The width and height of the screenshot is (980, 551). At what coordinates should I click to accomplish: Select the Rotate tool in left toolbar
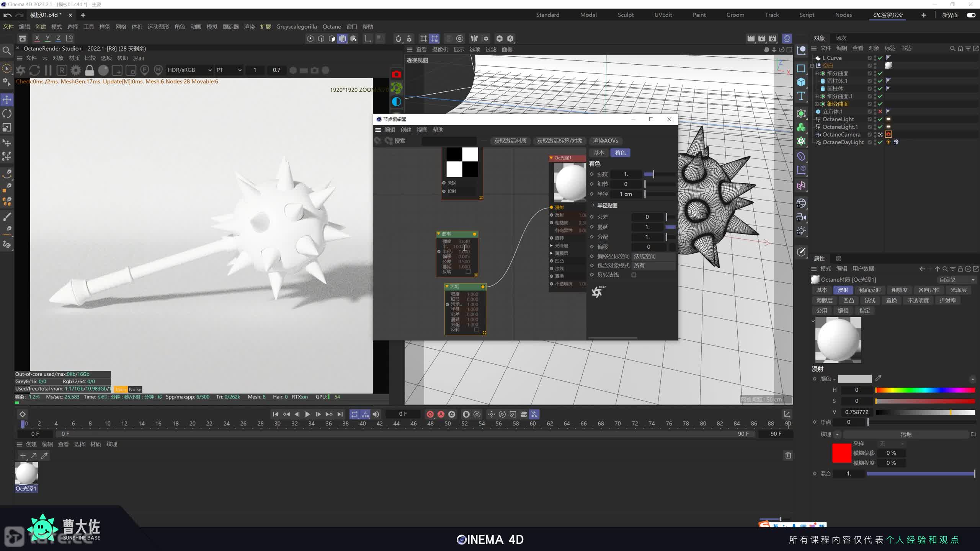click(x=7, y=114)
